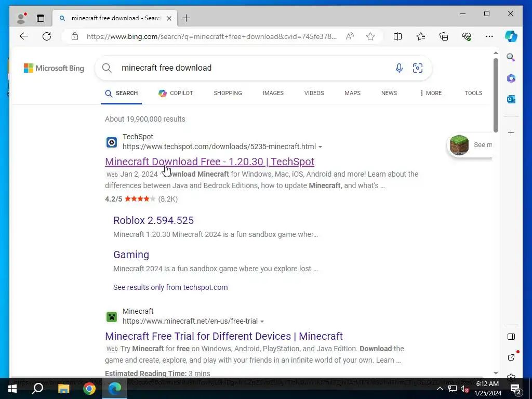Click the network tray icon
The width and height of the screenshot is (532, 399).
453,389
